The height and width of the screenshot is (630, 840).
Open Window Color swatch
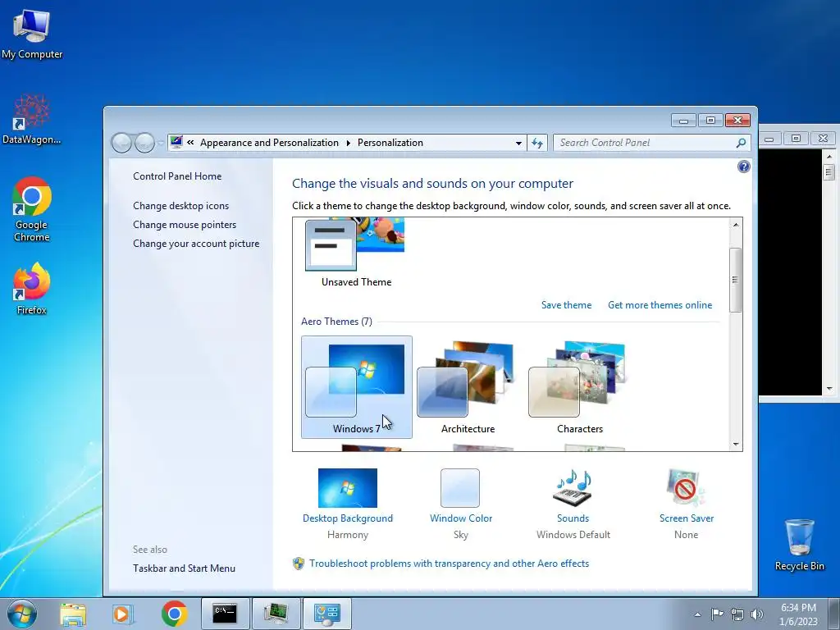[460, 488]
